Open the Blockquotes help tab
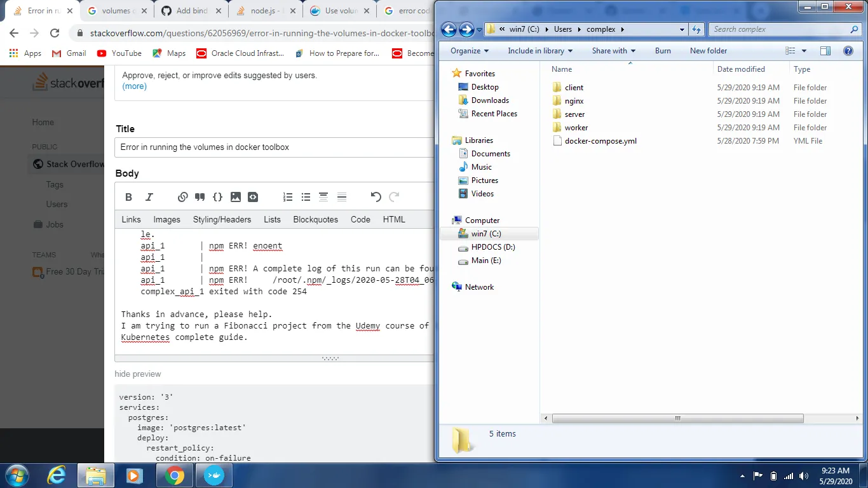The height and width of the screenshot is (488, 868). (x=316, y=219)
